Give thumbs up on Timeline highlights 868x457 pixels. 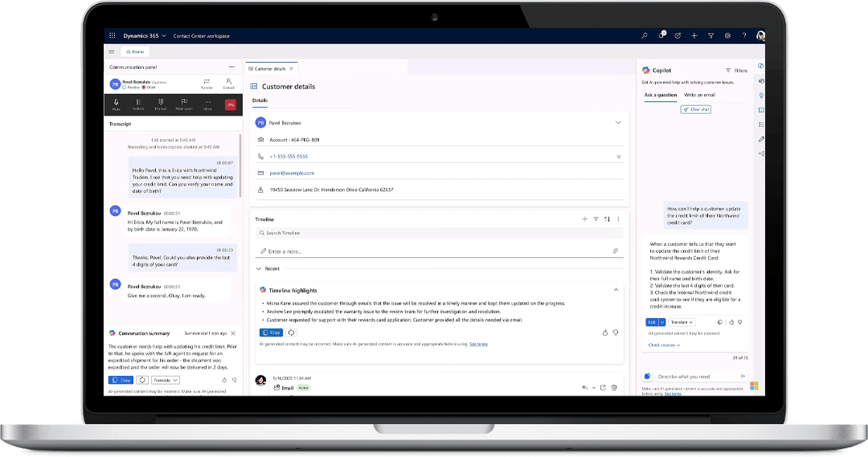pos(604,333)
